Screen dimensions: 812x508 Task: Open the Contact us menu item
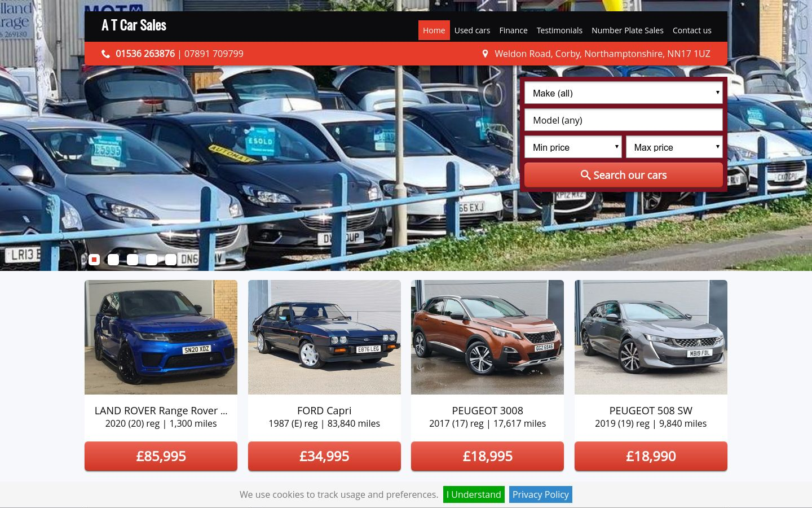click(692, 30)
